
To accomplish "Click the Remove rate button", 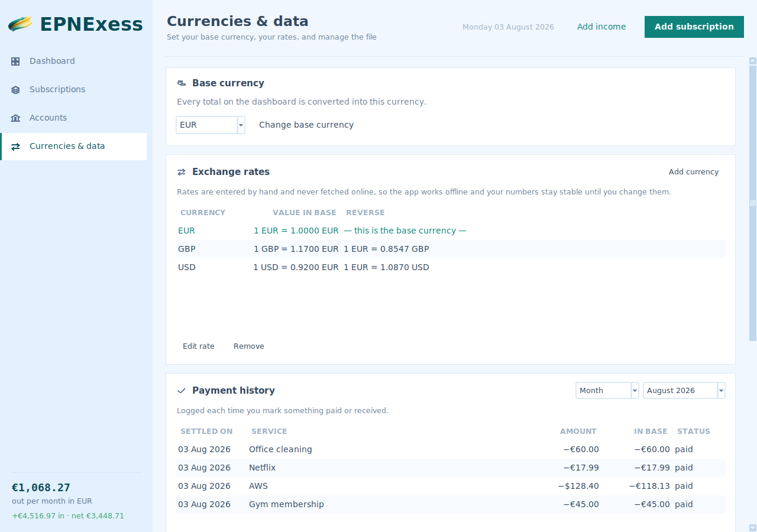I will pyautogui.click(x=249, y=346).
